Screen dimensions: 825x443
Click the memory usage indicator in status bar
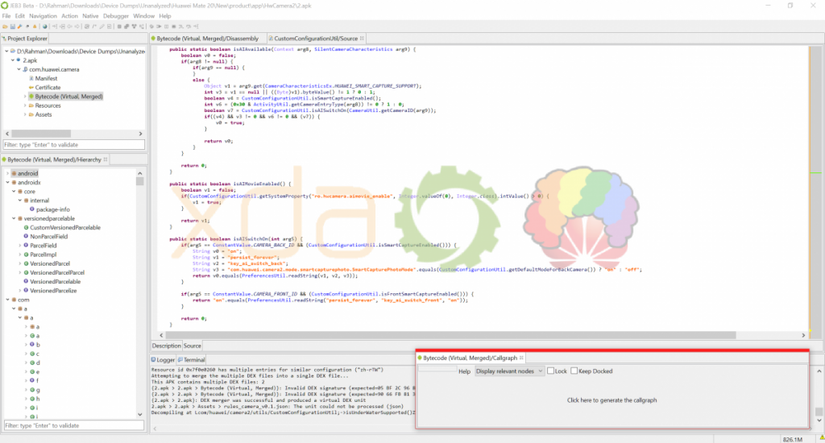792,439
